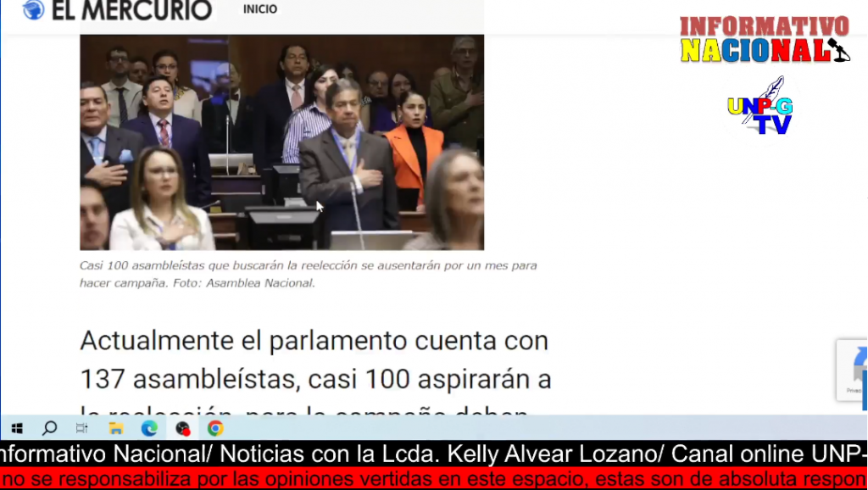Open Task View in the taskbar
Viewport: 868px width, 490px height.
(81, 429)
